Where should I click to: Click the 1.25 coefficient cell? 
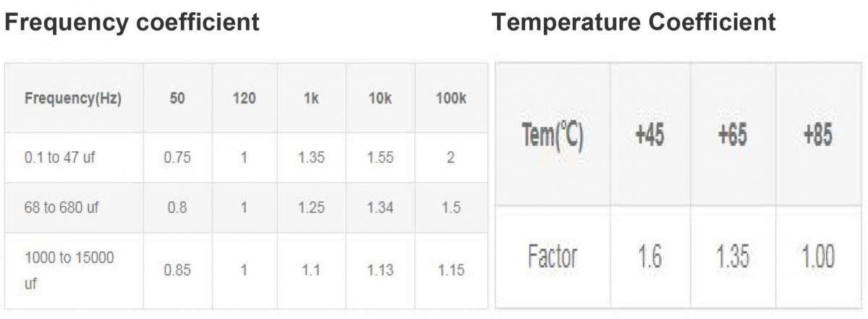tap(311, 208)
